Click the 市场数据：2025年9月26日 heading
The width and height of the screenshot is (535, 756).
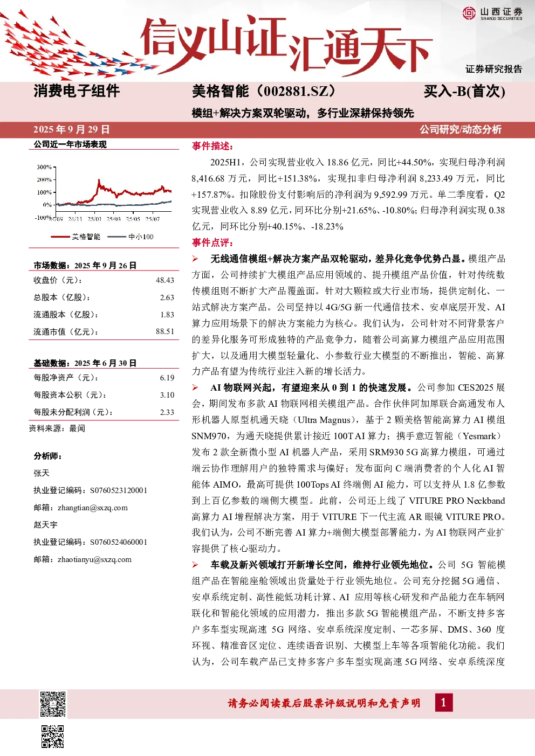click(x=85, y=265)
